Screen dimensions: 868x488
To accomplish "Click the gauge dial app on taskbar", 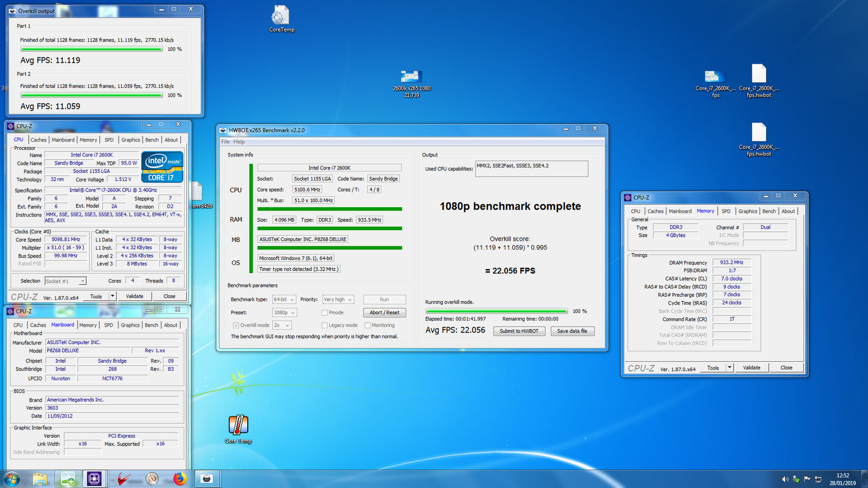I will click(x=152, y=479).
